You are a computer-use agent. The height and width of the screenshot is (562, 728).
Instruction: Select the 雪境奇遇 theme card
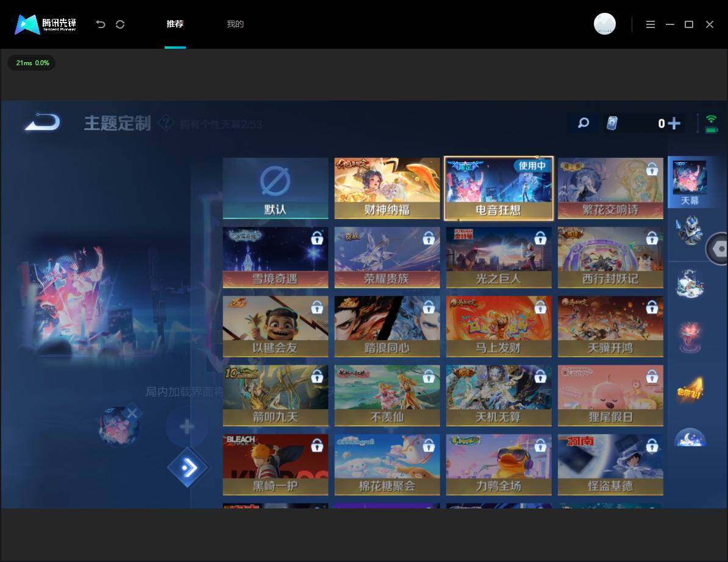[276, 257]
